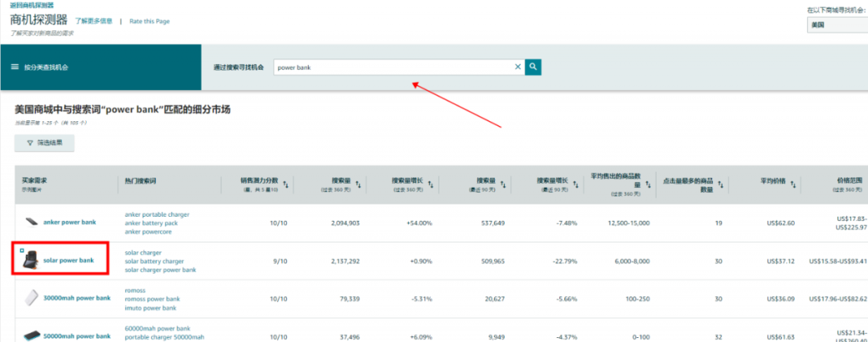Select 90-day search volume 509,965
This screenshot has height=342, width=868.
[493, 261]
